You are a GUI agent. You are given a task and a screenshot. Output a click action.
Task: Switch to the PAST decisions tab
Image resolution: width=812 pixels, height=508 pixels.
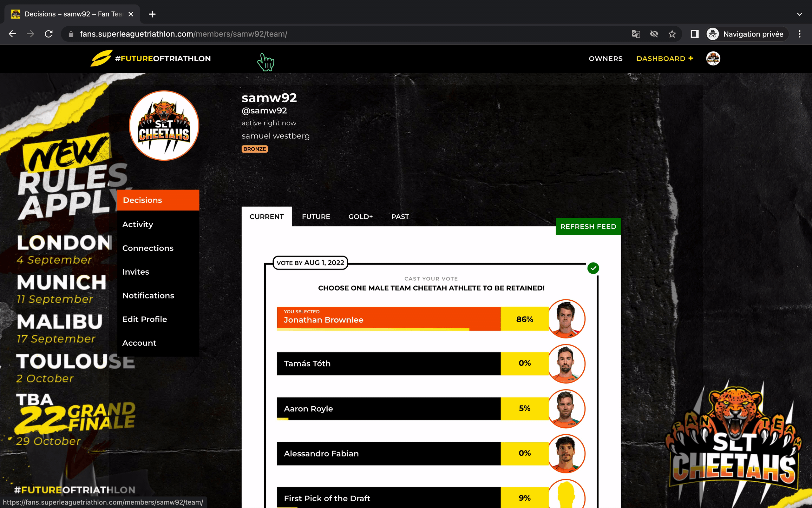click(x=400, y=217)
